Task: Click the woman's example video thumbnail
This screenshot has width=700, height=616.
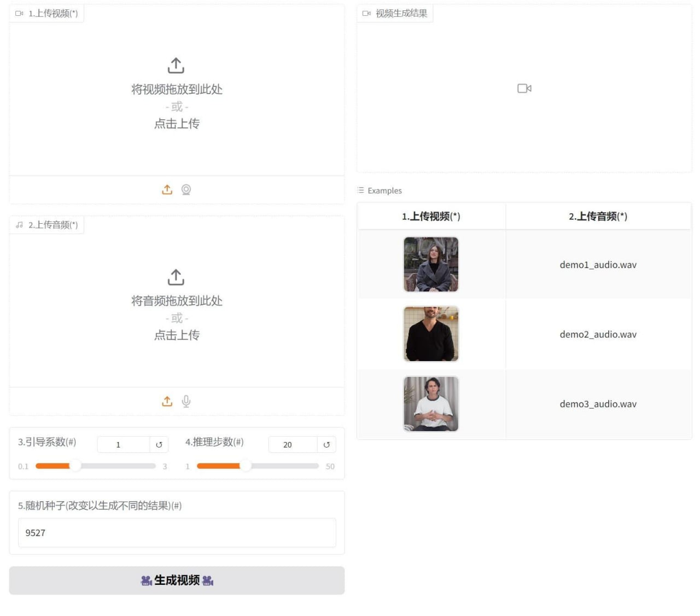Action: tap(431, 264)
